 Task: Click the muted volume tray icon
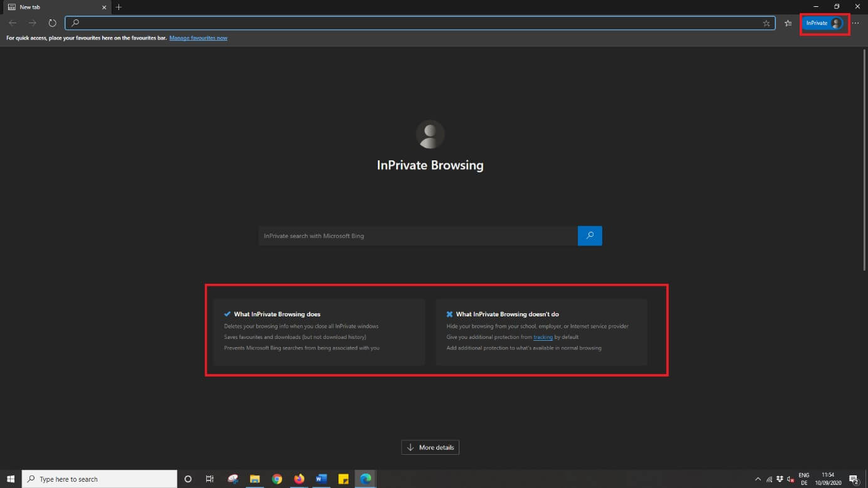tap(790, 479)
